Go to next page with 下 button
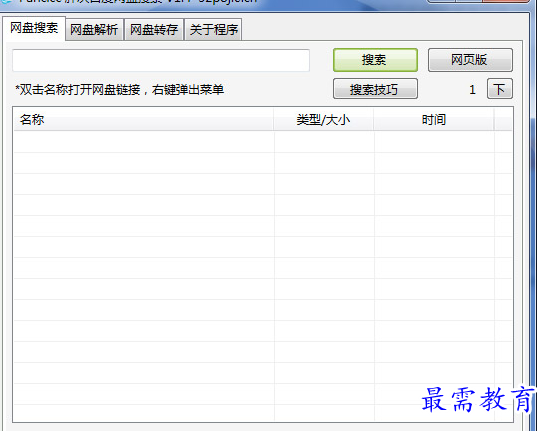This screenshot has width=543, height=431. pos(499,89)
